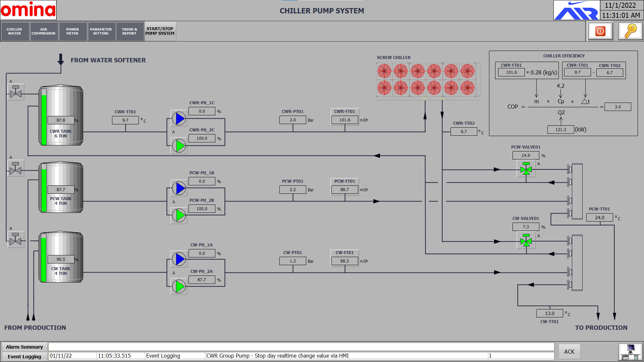Click the ACK alarm acknowledge button
Screen dimensions: 644x362
point(569,352)
